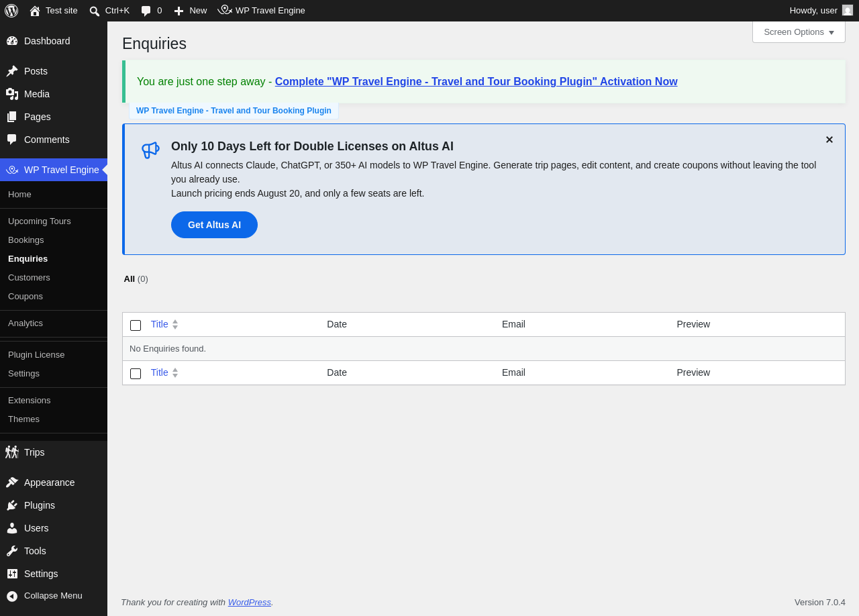Go to Coupons in the submenu

(x=26, y=296)
